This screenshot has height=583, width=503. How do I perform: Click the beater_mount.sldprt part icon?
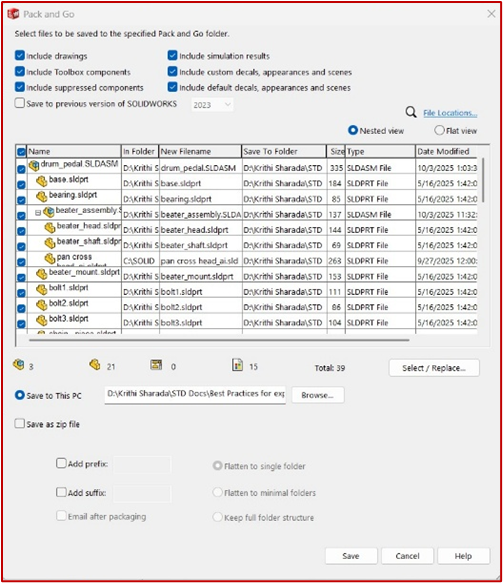coord(42,274)
